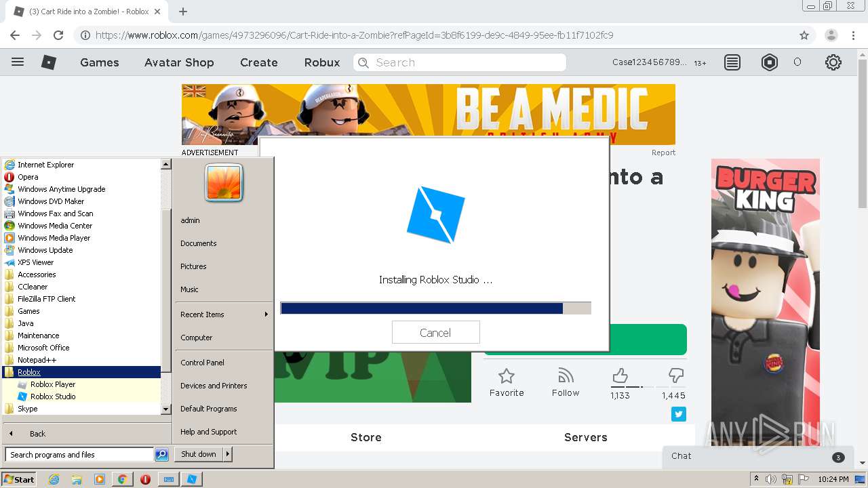This screenshot has width=868, height=488.
Task: Expand the Accessories folder
Action: [37, 274]
